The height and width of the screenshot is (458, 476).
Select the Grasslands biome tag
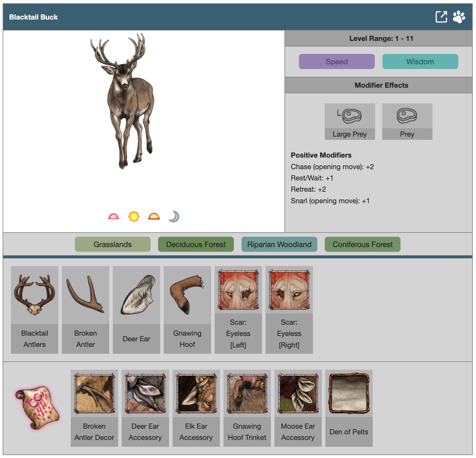point(112,244)
